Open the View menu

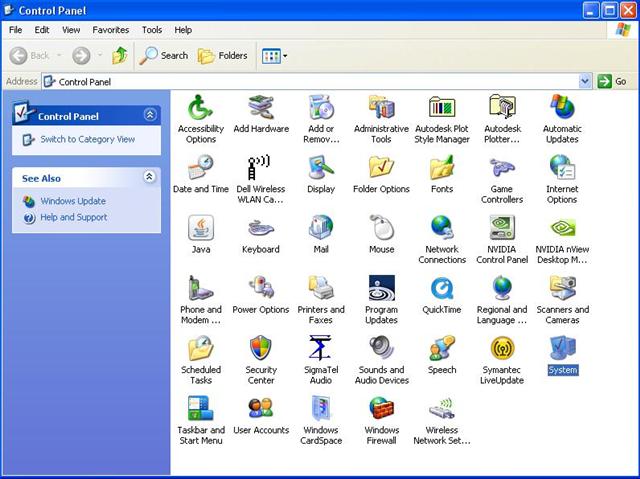(71, 30)
